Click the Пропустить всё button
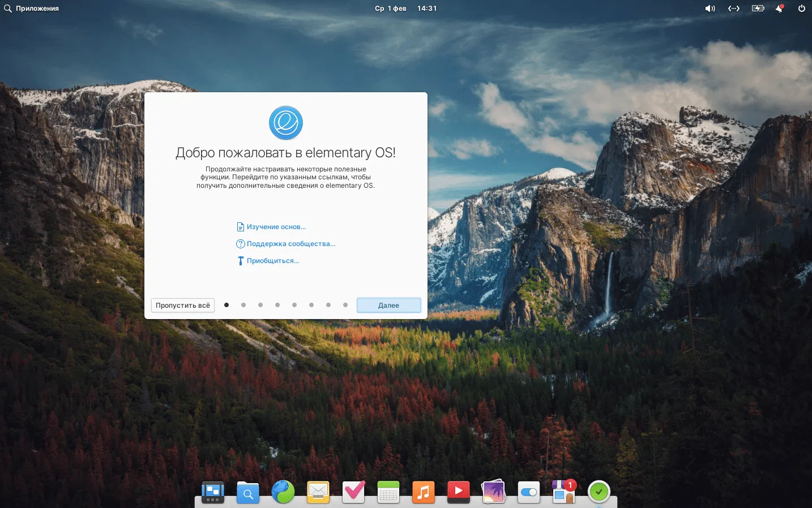The image size is (812, 508). click(x=183, y=305)
